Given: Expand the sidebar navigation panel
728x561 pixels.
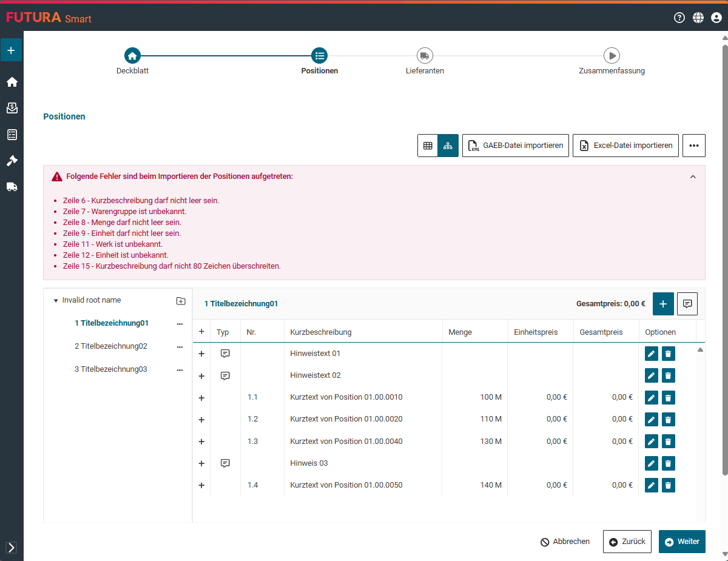Looking at the screenshot, I should [11, 548].
